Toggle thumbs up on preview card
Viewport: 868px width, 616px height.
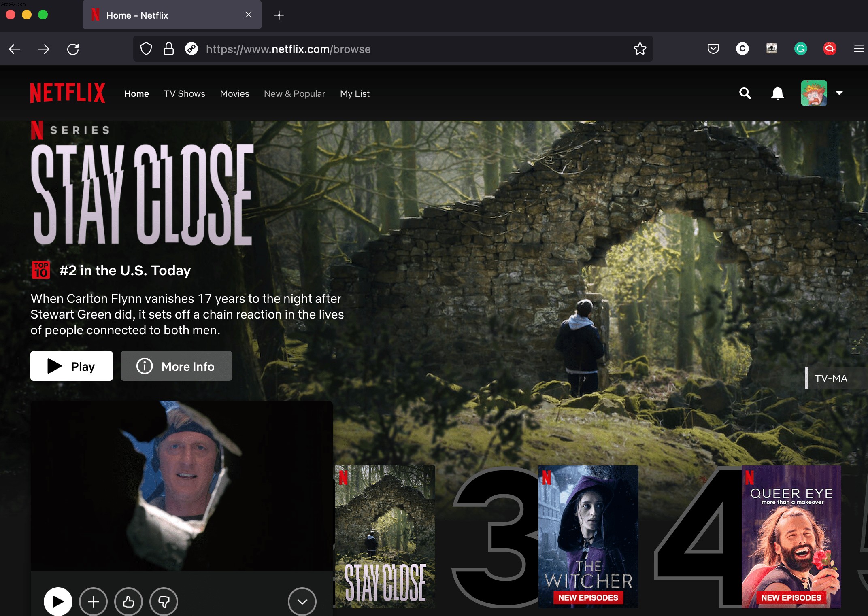pos(129,602)
